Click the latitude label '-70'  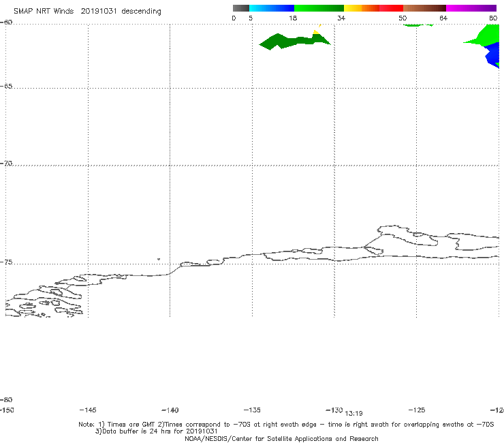6,164
